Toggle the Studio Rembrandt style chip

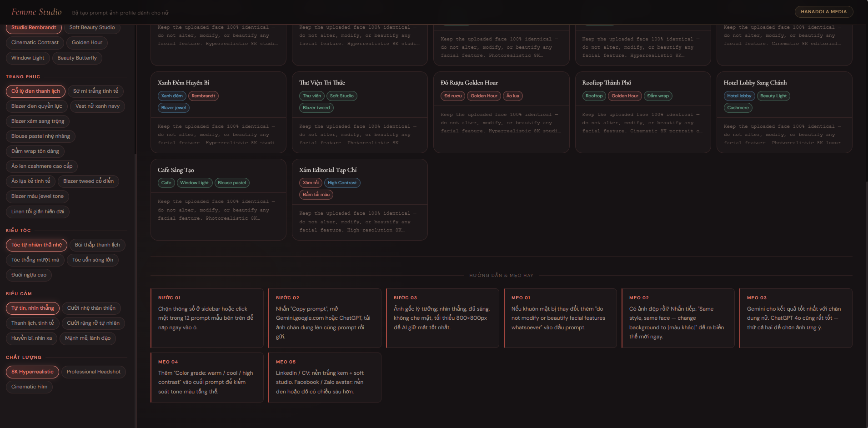[x=34, y=28]
